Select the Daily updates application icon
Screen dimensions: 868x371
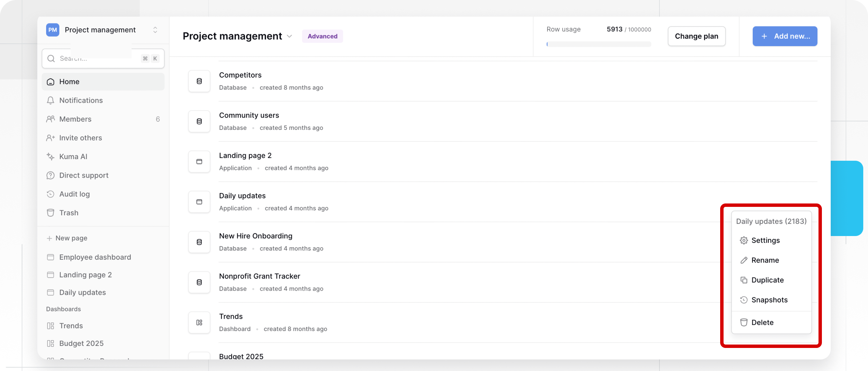click(x=199, y=202)
